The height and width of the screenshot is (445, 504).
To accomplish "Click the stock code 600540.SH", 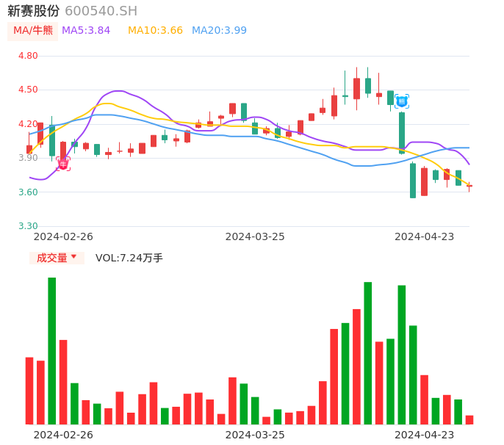I will [x=101, y=11].
